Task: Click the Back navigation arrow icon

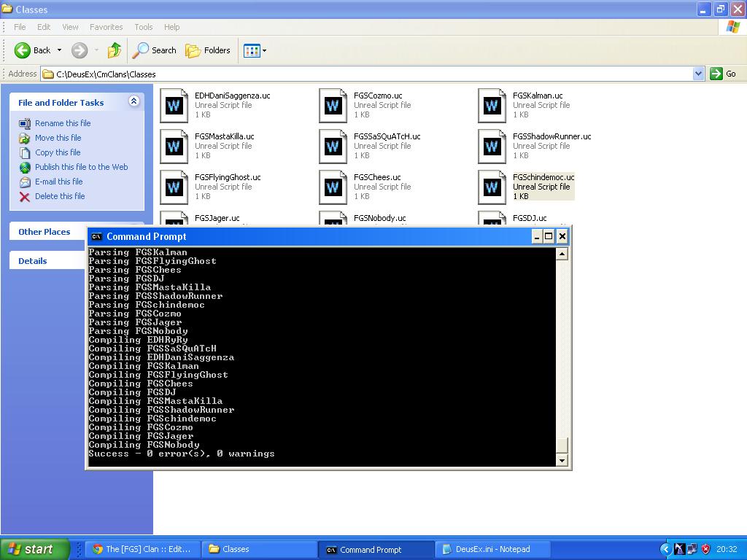Action: 23,50
